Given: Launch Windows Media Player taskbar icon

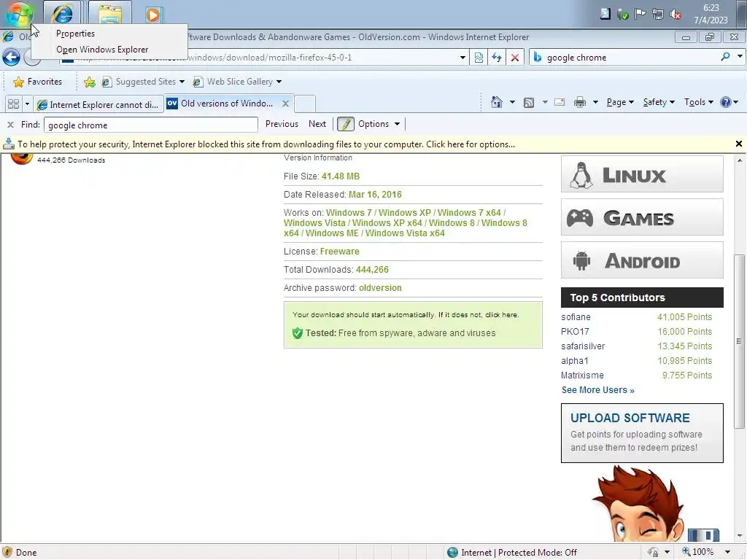Looking at the screenshot, I should point(153,15).
